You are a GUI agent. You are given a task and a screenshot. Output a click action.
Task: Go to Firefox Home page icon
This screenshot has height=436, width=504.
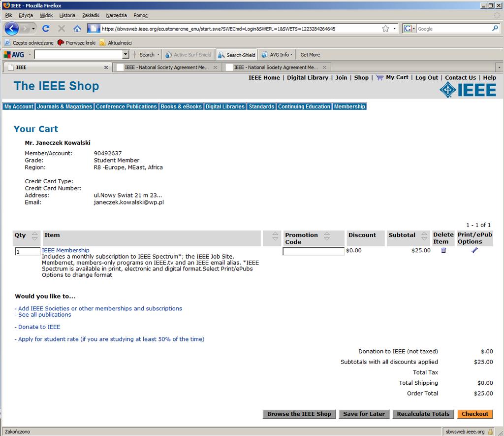pyautogui.click(x=77, y=29)
